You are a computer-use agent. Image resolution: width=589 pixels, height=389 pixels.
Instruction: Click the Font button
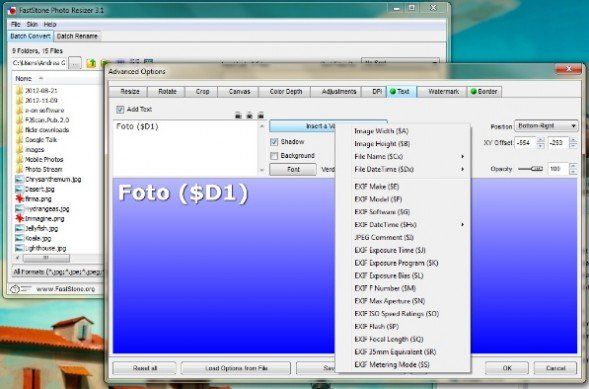[293, 169]
